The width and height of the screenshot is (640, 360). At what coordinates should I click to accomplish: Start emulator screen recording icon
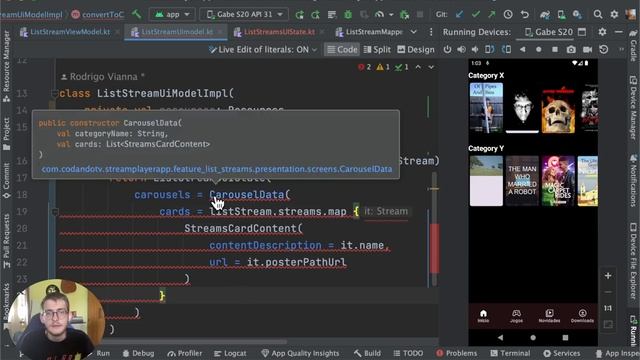tap(587, 49)
